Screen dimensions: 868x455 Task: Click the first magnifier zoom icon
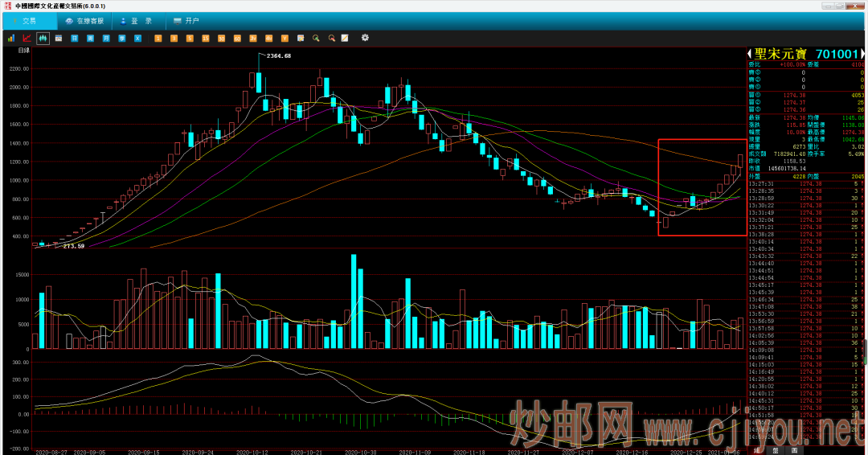click(x=316, y=38)
